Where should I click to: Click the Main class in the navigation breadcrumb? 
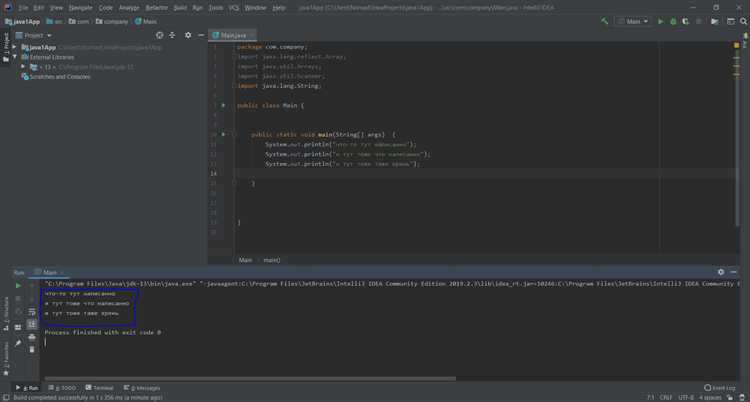click(x=146, y=22)
